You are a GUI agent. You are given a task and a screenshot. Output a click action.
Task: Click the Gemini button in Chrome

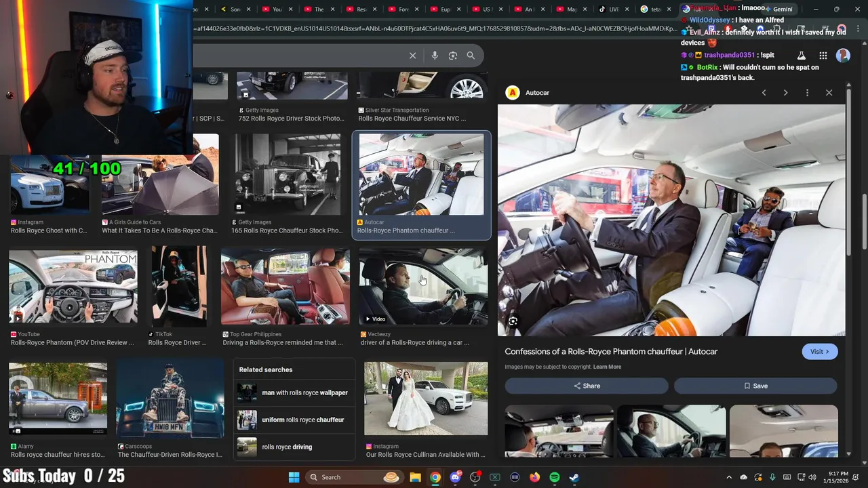778,9
